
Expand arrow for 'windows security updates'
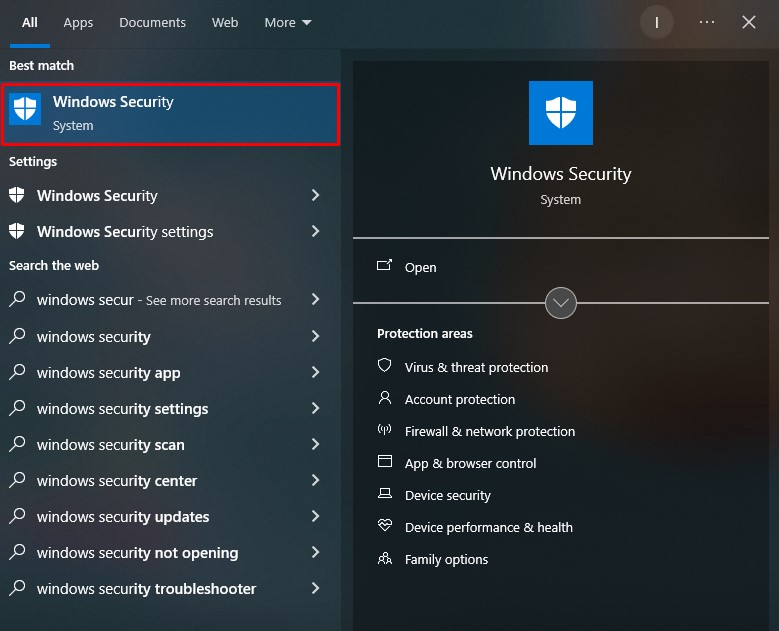pyautogui.click(x=315, y=516)
